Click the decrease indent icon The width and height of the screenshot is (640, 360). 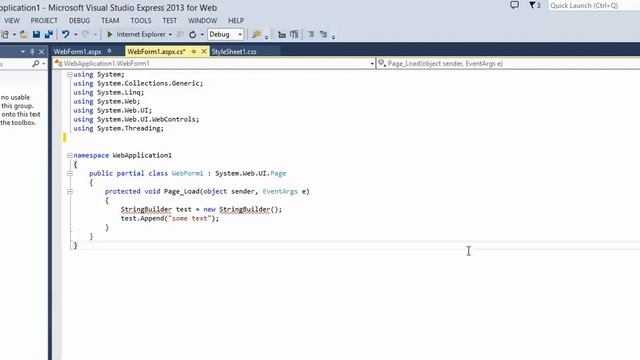(x=282, y=35)
